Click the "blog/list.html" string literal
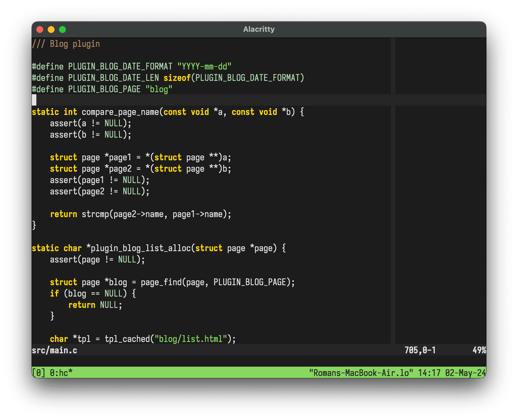518x420 pixels. (x=191, y=339)
